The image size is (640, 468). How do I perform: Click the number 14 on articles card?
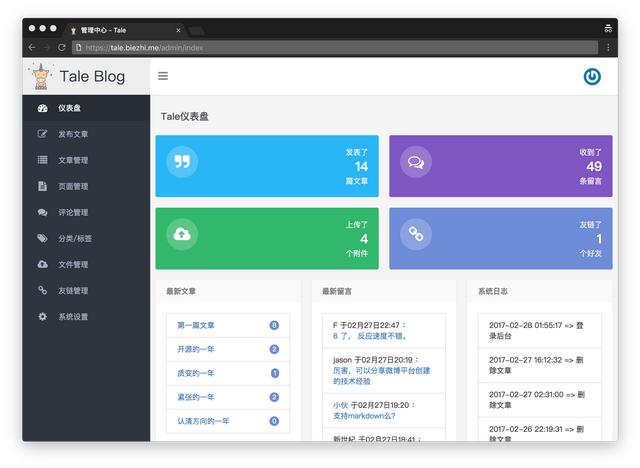click(x=361, y=166)
